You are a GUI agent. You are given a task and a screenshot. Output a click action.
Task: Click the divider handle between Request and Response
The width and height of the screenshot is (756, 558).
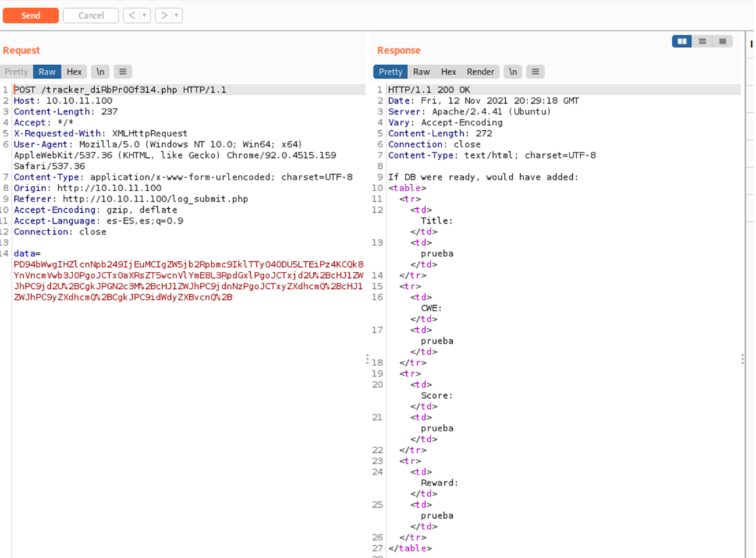[367, 359]
